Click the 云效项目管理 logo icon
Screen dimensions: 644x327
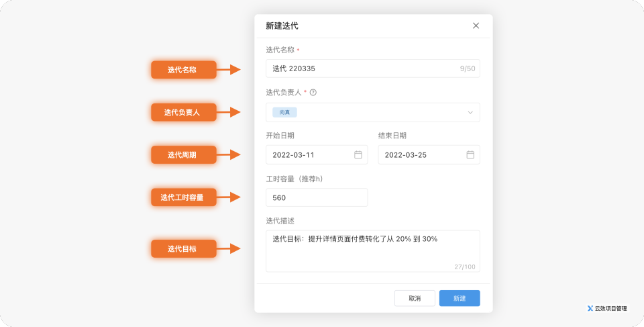(x=590, y=309)
